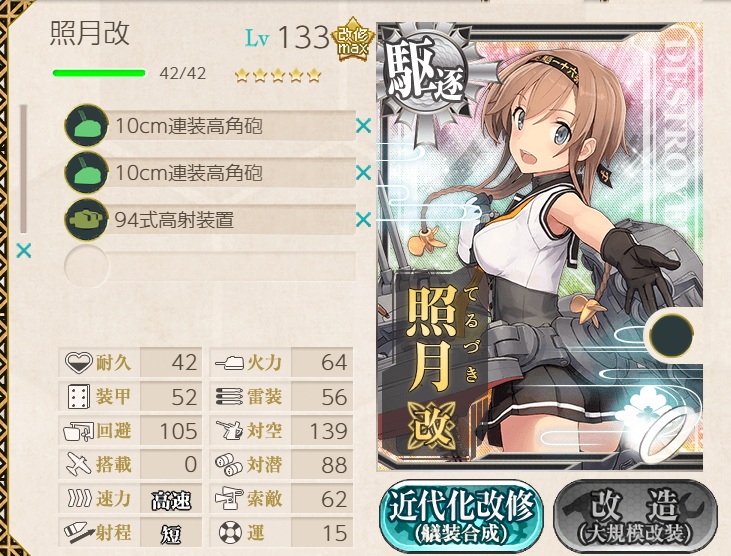Remove 94式高射装置 with its X
This screenshot has width=731, height=556.
click(x=363, y=220)
